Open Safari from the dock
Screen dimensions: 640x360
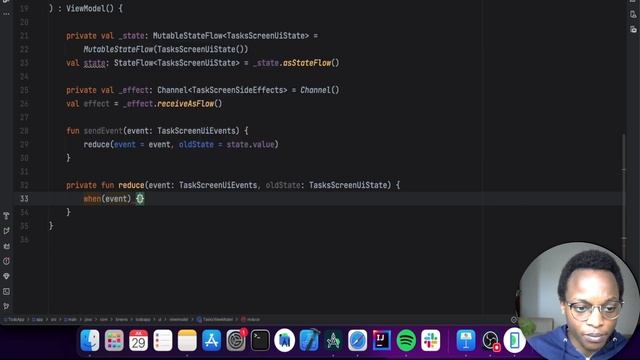pos(358,340)
